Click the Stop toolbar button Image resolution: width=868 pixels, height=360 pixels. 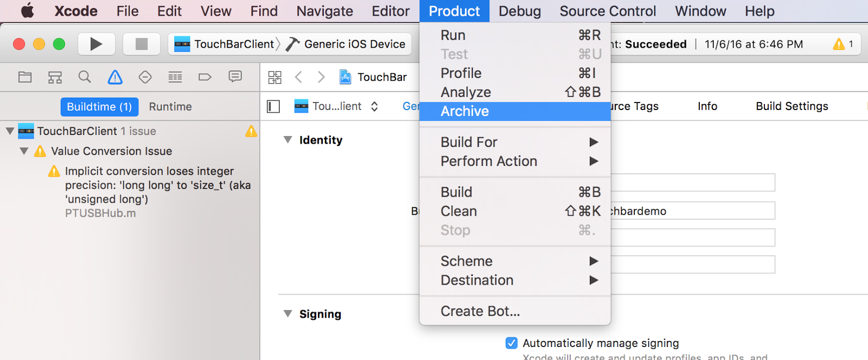click(142, 44)
